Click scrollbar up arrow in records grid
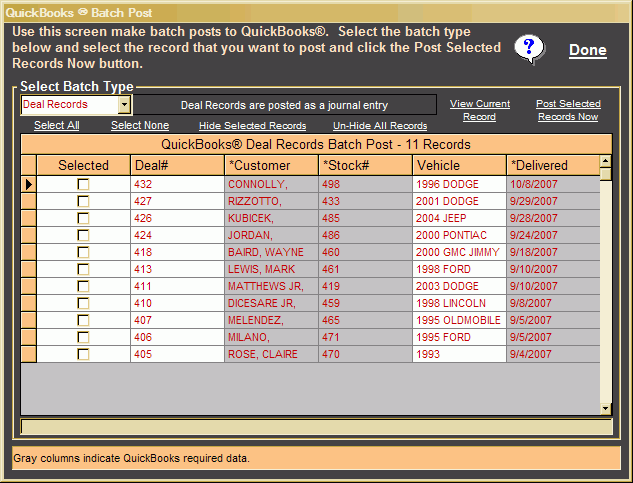Viewport: 633px width, 483px height. coord(606,161)
